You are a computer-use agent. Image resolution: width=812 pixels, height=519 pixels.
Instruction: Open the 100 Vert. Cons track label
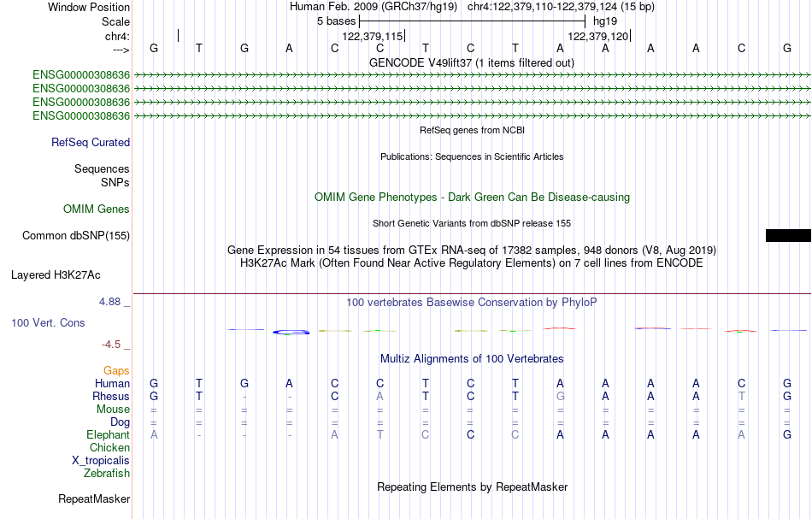pyautogui.click(x=48, y=322)
